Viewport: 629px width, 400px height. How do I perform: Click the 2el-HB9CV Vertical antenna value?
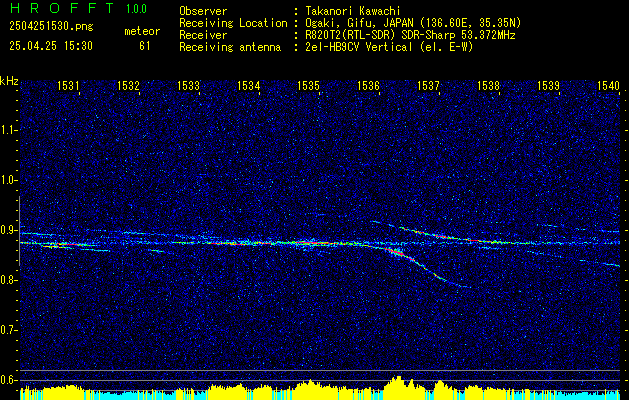[x=389, y=47]
